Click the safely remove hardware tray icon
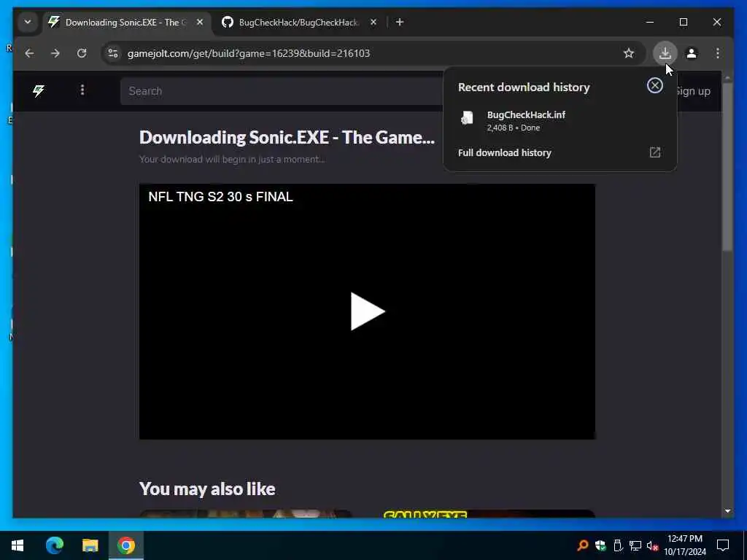The height and width of the screenshot is (560, 747). click(x=618, y=545)
